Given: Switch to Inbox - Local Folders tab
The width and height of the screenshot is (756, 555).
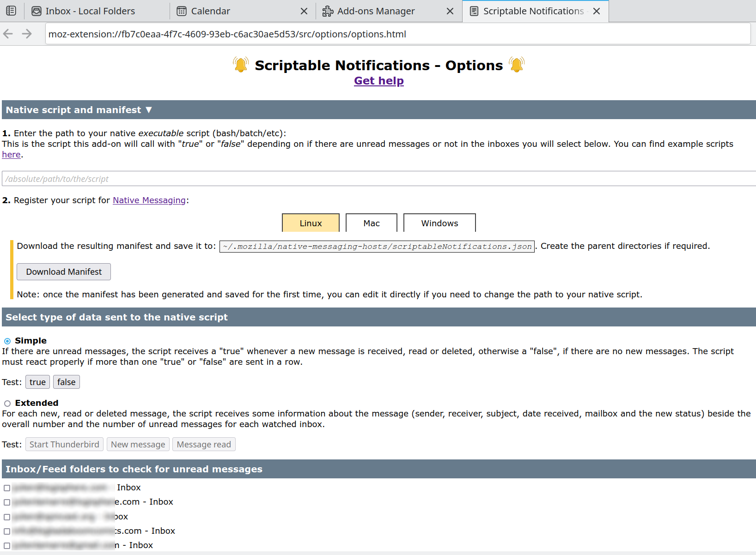Looking at the screenshot, I should pos(97,11).
